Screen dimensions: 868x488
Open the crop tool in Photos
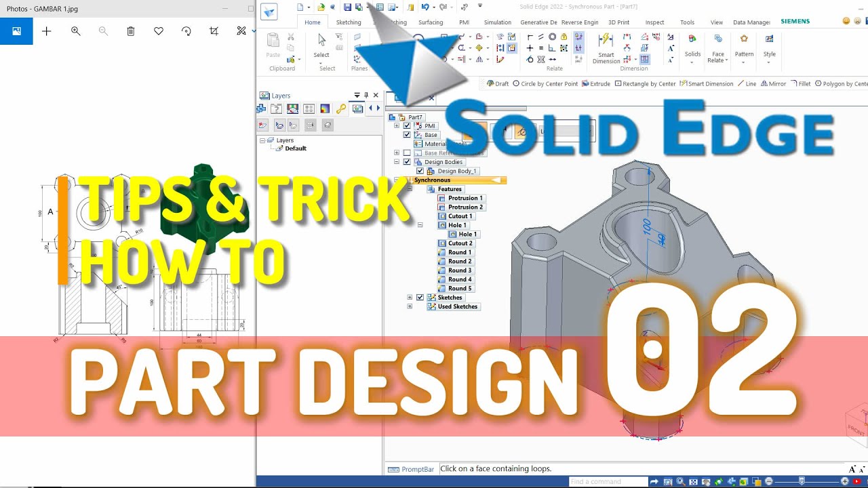(214, 31)
